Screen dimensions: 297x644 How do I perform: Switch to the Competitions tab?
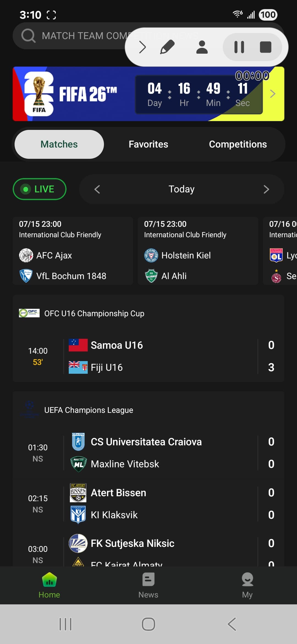point(238,144)
